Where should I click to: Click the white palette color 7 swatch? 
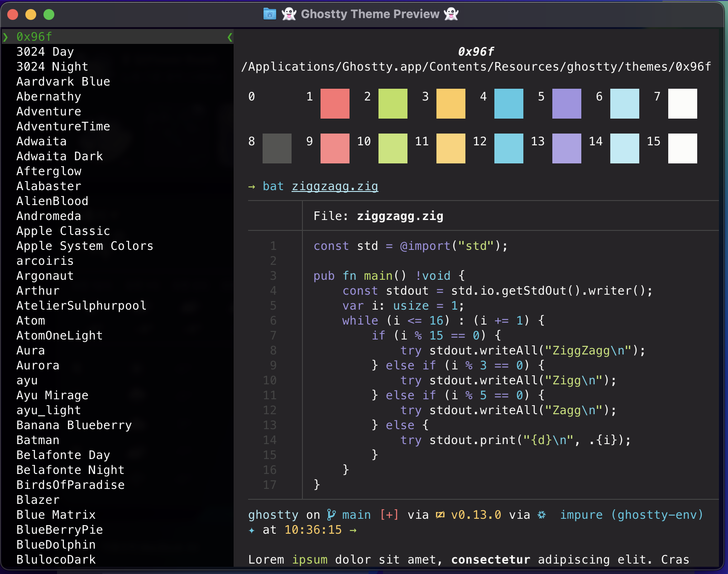point(683,104)
